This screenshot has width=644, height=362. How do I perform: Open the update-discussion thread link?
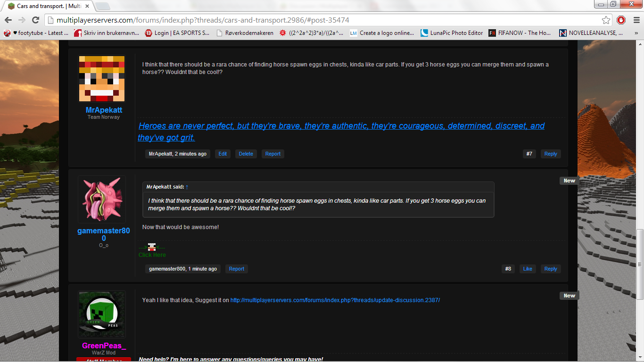point(335,300)
